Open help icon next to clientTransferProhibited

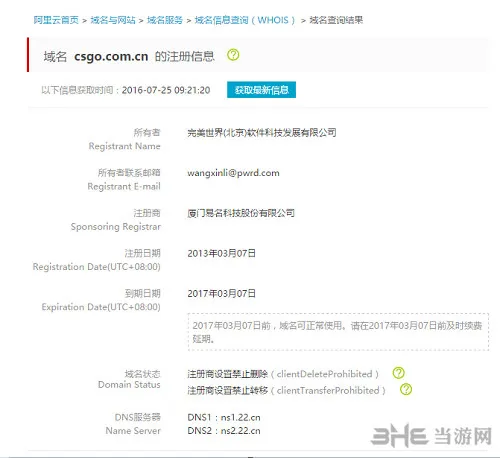click(x=406, y=389)
